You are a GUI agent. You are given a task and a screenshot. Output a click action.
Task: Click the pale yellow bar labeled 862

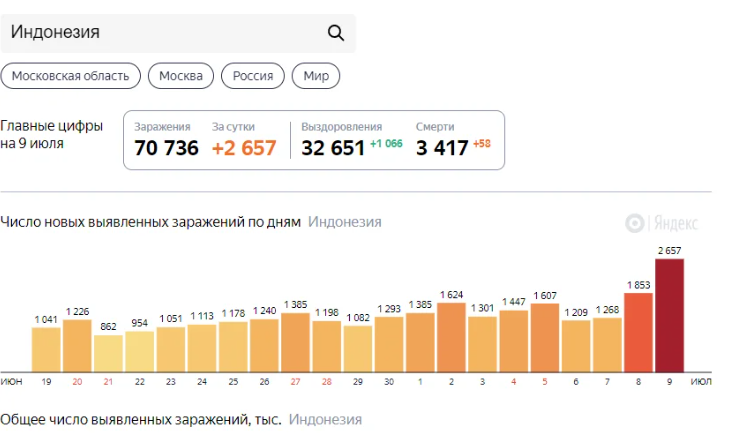[x=108, y=354]
